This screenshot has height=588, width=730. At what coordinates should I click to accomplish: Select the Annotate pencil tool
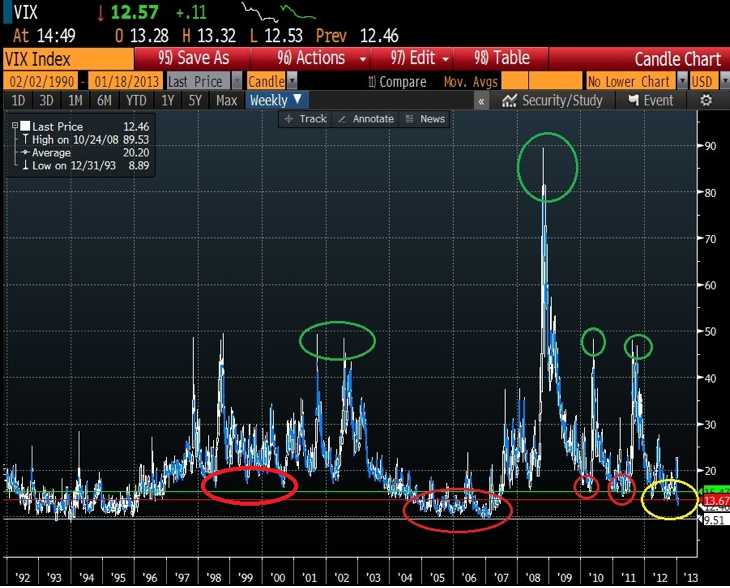click(x=366, y=119)
